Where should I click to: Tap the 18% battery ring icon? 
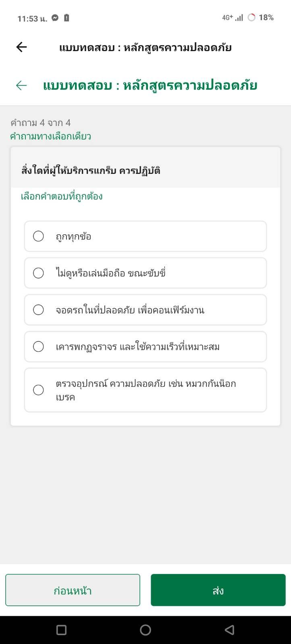252,17
